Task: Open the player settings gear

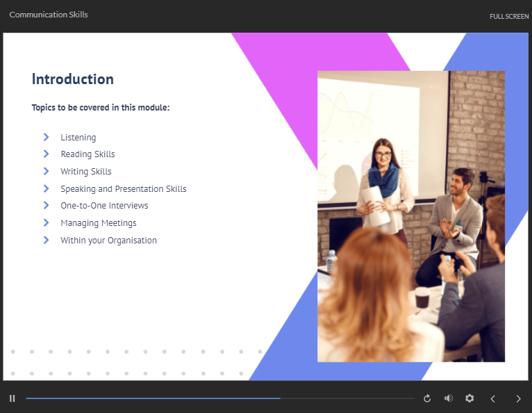Action: (469, 398)
